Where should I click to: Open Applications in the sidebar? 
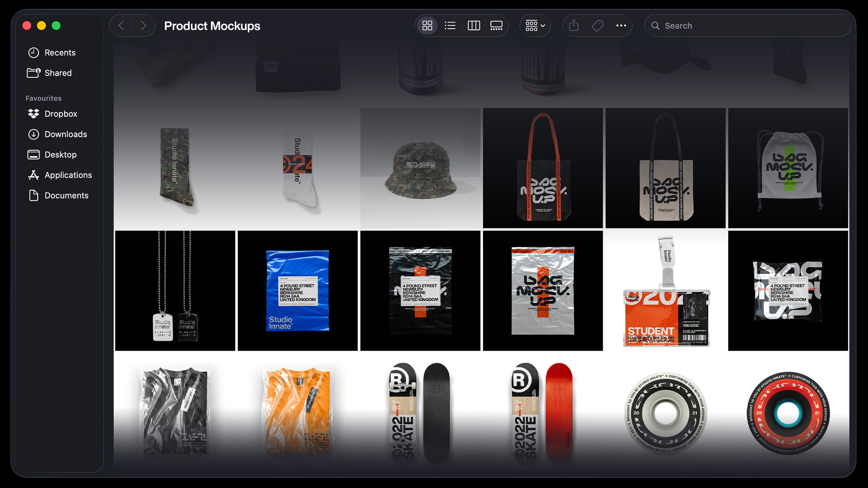click(68, 175)
